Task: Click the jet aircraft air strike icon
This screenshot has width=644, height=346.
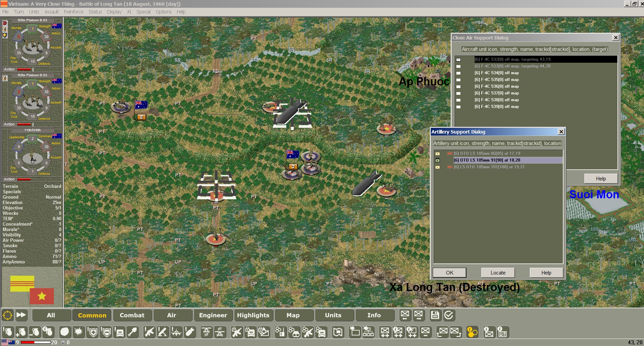Action: tap(176, 332)
